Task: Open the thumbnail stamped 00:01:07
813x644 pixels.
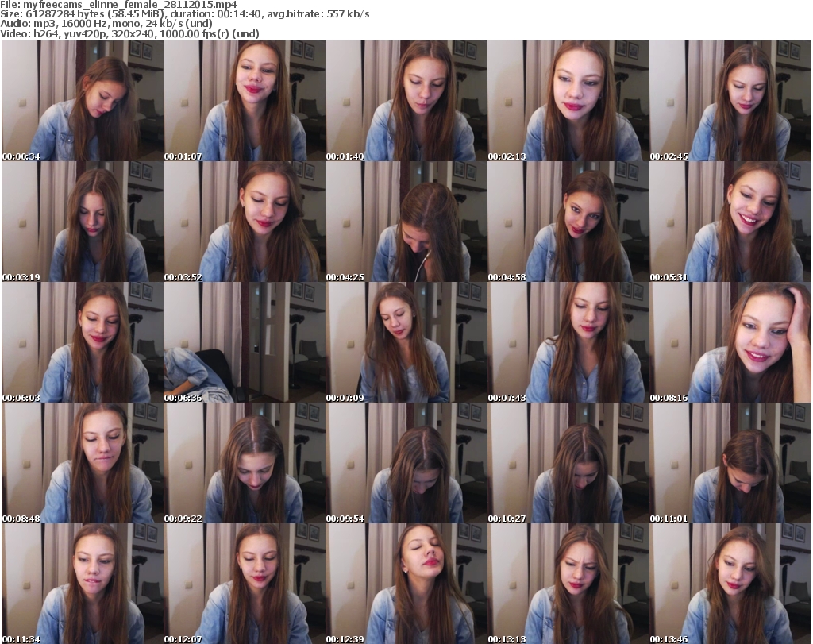Action: pos(245,101)
